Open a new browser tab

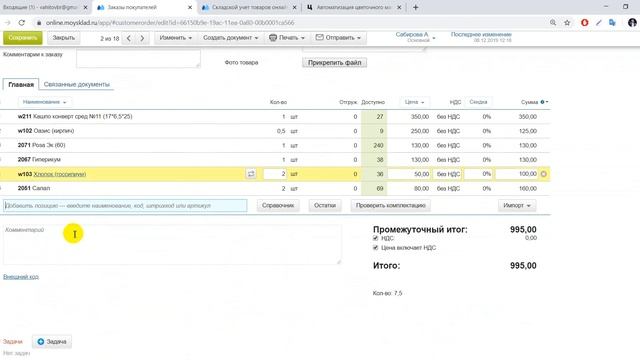coord(416,7)
